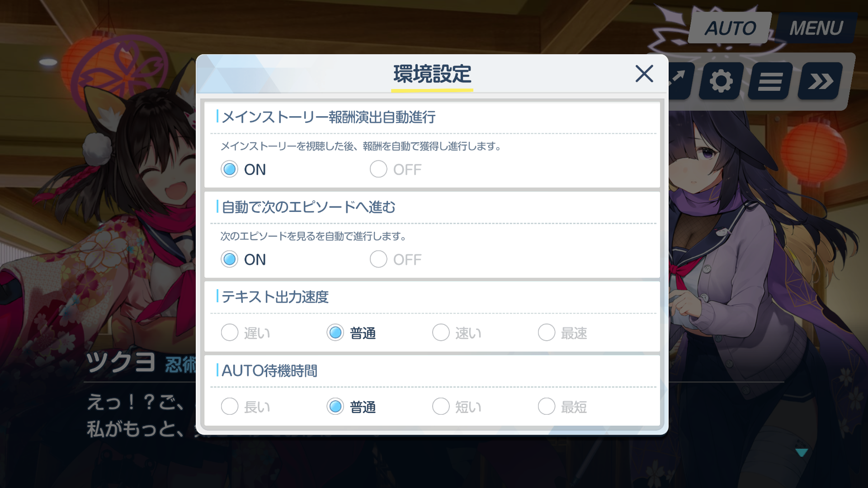Turn ON 自動で次のエピソードへ進む
The width and height of the screenshot is (868, 488).
(x=244, y=259)
